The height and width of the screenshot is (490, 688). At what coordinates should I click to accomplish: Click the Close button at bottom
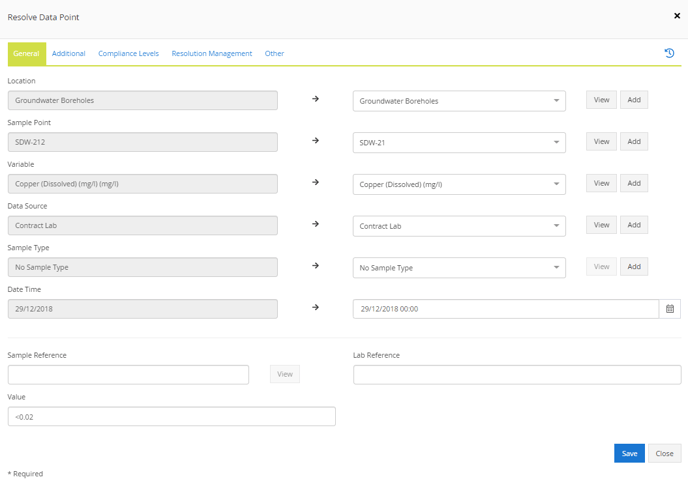coord(664,454)
